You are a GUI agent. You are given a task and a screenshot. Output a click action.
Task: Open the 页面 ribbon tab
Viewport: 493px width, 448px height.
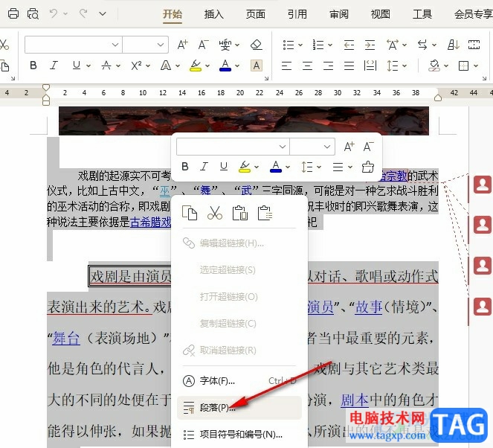click(x=255, y=14)
